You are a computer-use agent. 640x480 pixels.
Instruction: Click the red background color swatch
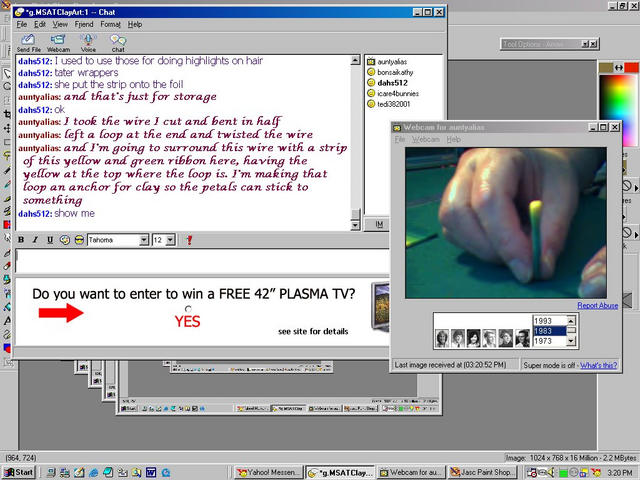[631, 68]
